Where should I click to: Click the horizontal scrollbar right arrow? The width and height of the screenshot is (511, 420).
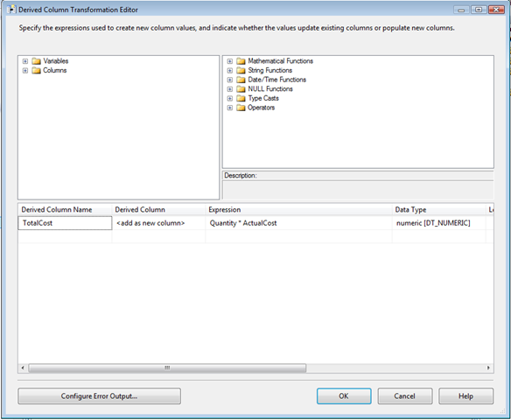(x=488, y=367)
